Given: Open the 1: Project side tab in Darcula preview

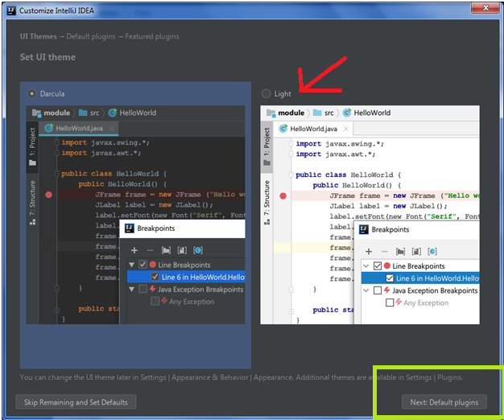Looking at the screenshot, I should point(32,143).
